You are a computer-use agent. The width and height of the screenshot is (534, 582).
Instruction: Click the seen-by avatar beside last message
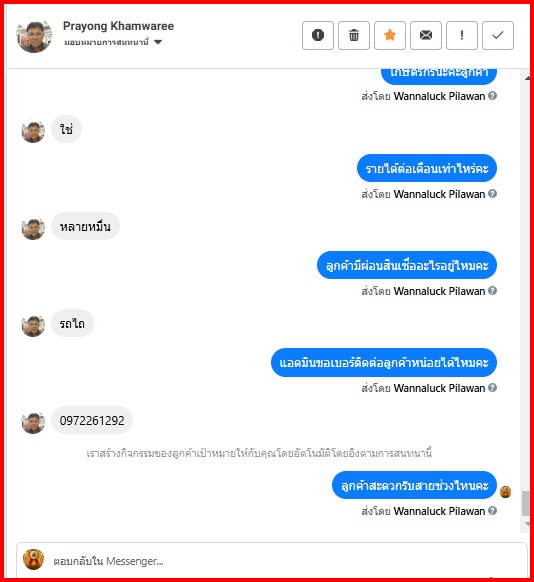pos(505,492)
